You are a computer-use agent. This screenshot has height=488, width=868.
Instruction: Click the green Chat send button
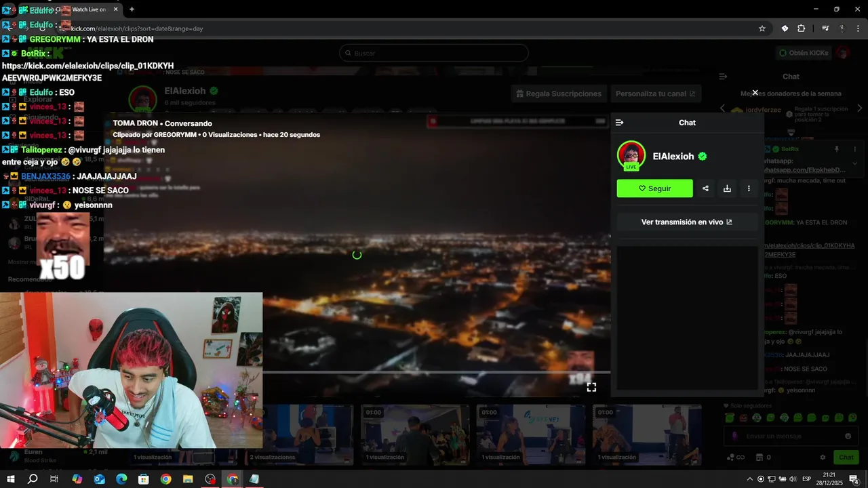coord(846,457)
